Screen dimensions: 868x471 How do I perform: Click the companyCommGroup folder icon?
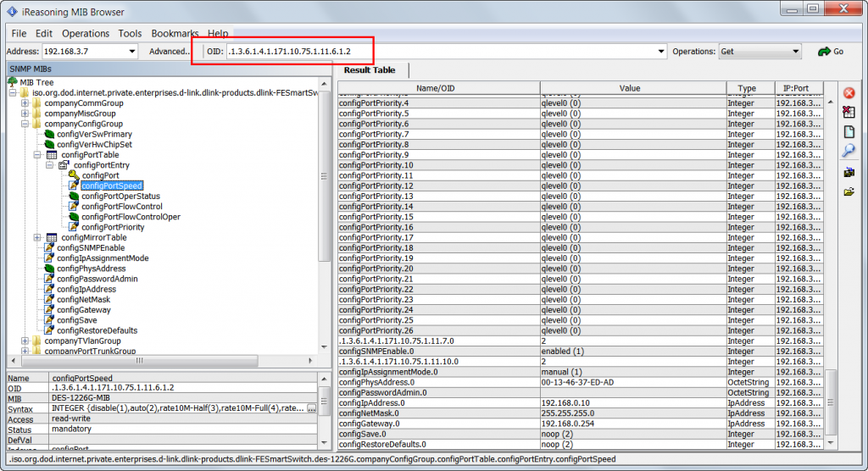pos(36,103)
